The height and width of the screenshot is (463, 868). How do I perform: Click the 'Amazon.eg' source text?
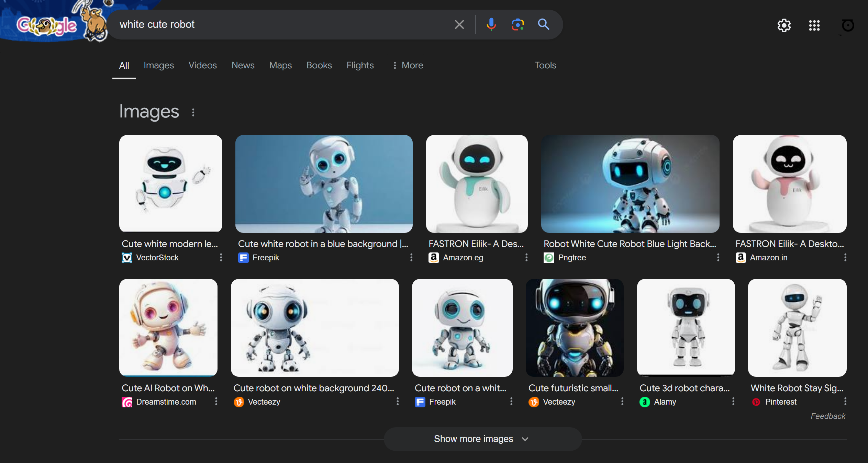463,258
